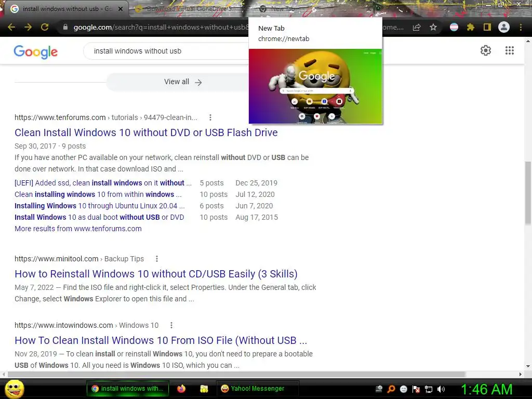Click the lock icon for site information
This screenshot has height=399, width=532.
coord(65,27)
